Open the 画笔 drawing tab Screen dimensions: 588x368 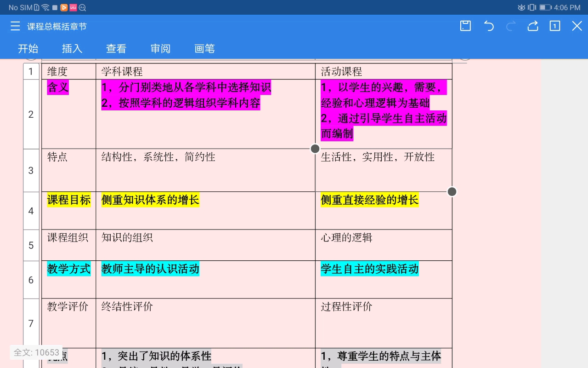(x=204, y=49)
